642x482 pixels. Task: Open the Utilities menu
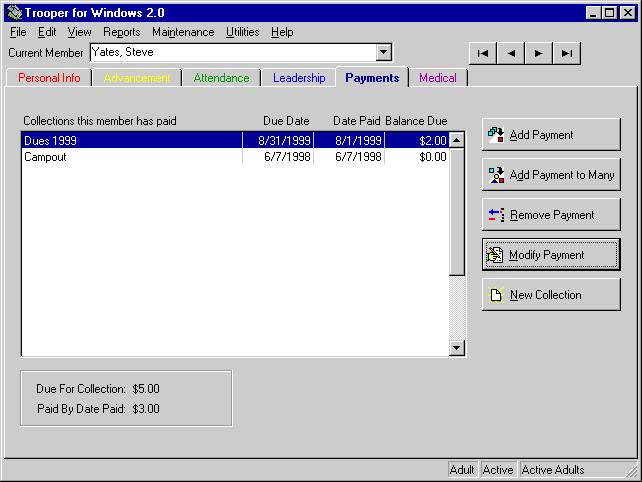pos(242,32)
